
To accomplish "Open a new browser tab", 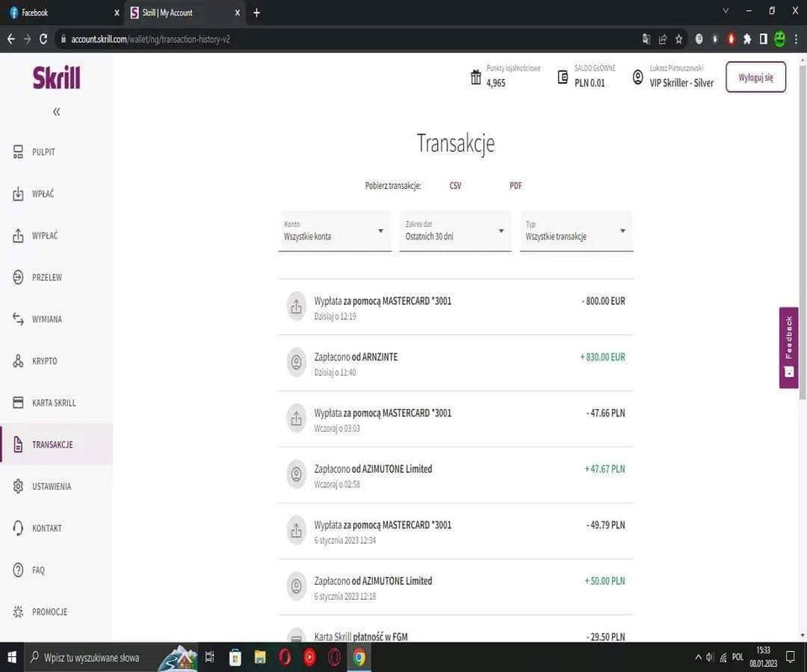I will pyautogui.click(x=256, y=13).
